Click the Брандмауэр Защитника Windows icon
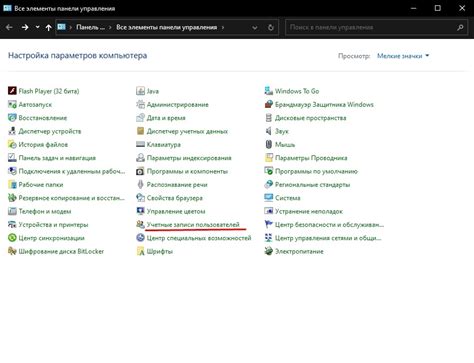The image size is (474, 363). [269, 104]
